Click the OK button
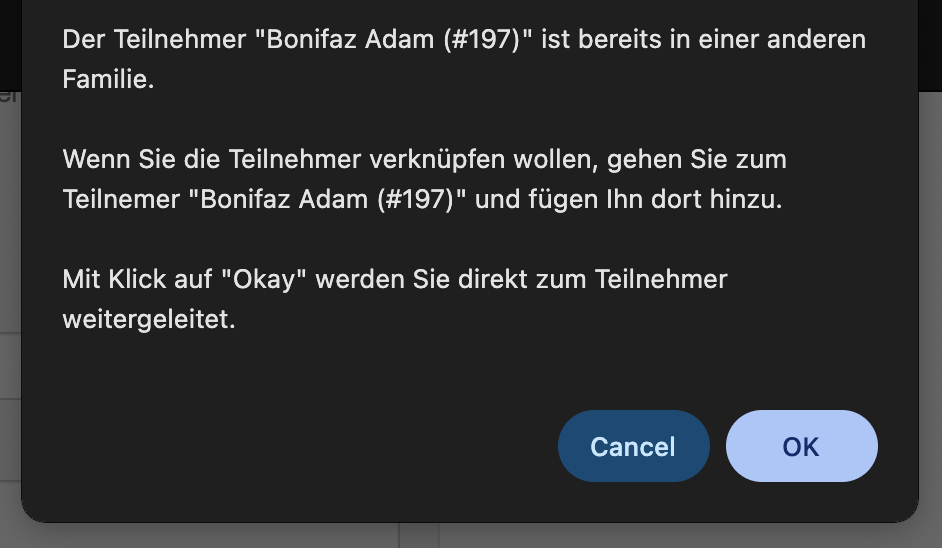942x548 pixels. click(801, 446)
